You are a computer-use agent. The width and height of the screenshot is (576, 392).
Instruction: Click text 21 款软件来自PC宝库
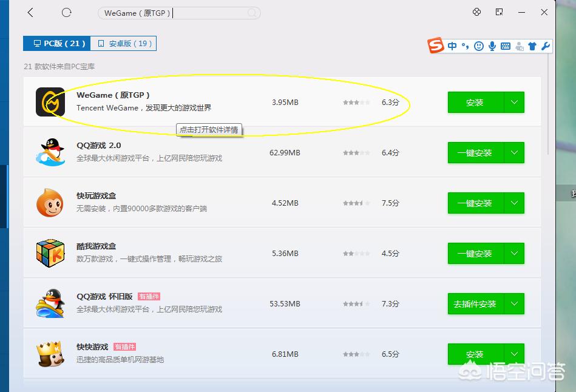pyautogui.click(x=59, y=67)
